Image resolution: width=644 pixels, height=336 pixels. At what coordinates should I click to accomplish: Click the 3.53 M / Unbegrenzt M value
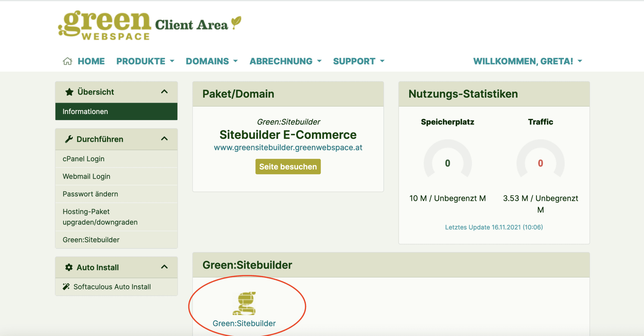[x=540, y=204]
